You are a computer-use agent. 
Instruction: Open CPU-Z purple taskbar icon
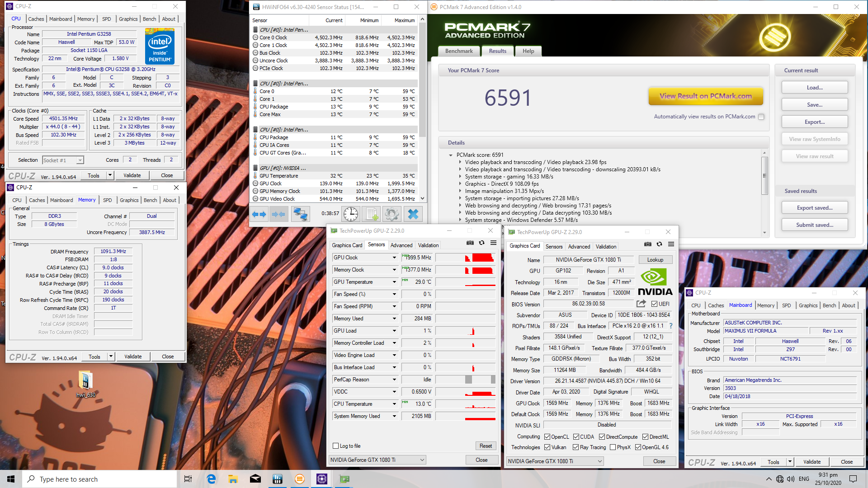point(321,479)
